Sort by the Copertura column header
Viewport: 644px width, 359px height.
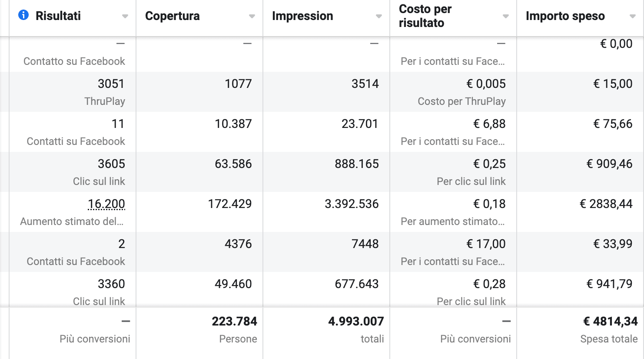tap(173, 16)
